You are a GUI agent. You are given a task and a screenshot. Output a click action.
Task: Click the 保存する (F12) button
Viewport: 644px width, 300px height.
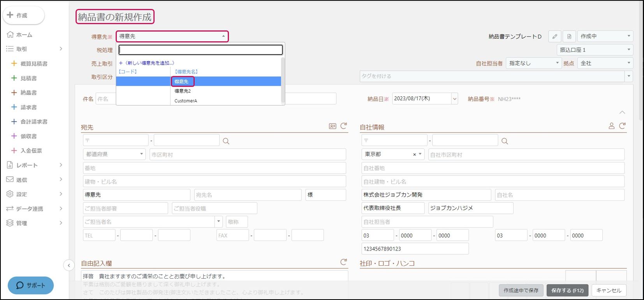[x=567, y=290]
